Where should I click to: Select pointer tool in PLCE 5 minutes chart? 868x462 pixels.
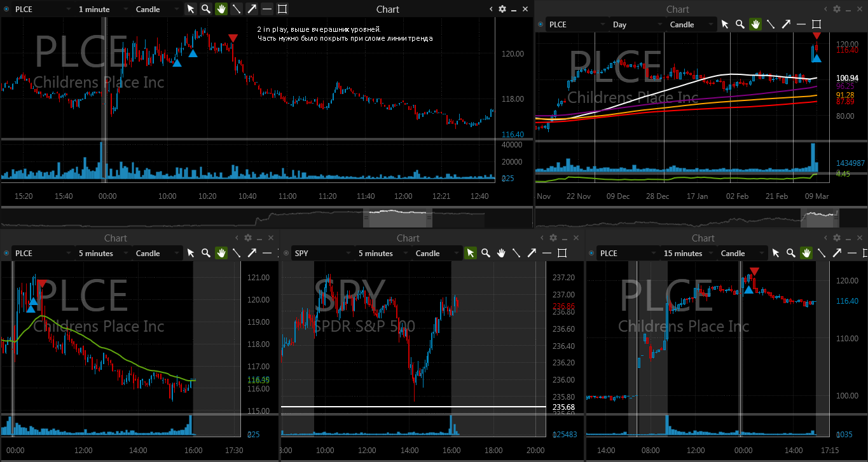pyautogui.click(x=191, y=253)
